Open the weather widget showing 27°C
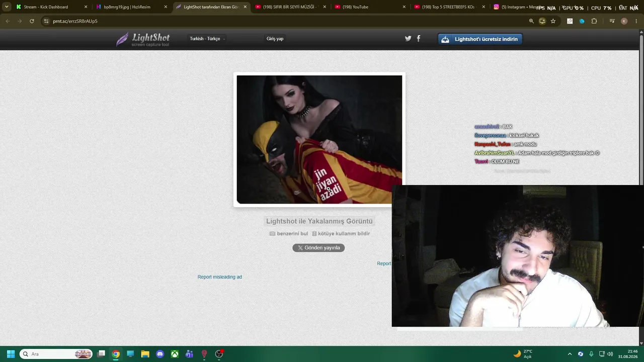Image resolution: width=644 pixels, height=362 pixels. (x=523, y=354)
